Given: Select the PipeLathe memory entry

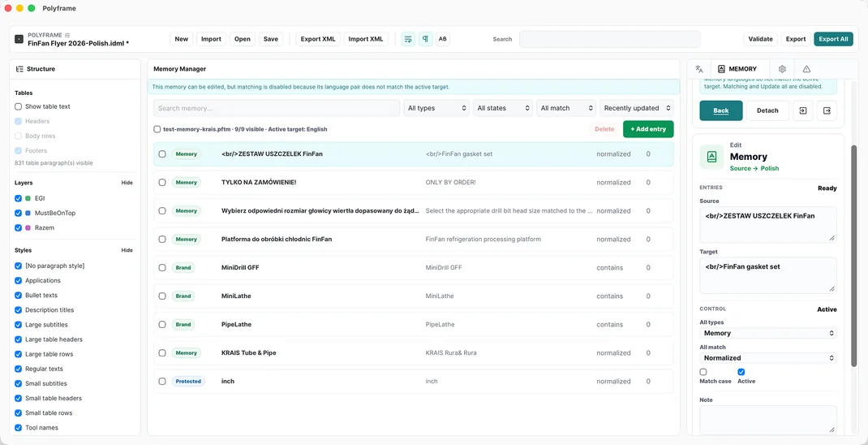Looking at the screenshot, I should tap(414, 324).
